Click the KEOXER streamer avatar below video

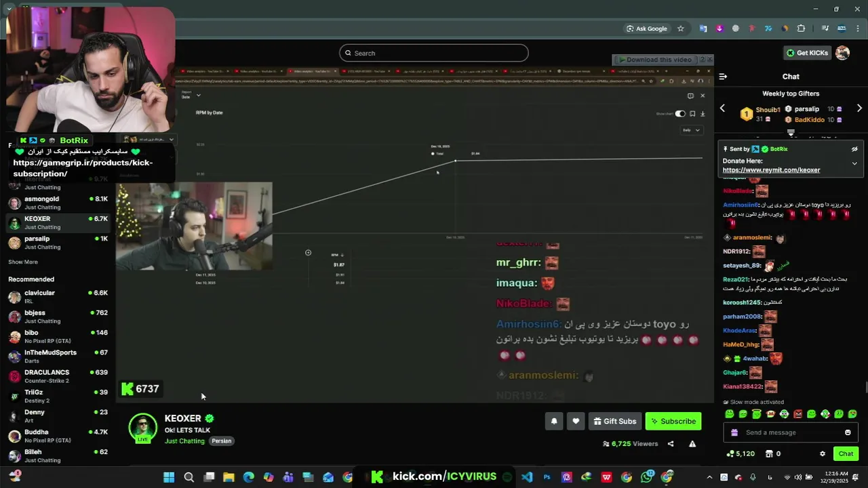tap(143, 428)
